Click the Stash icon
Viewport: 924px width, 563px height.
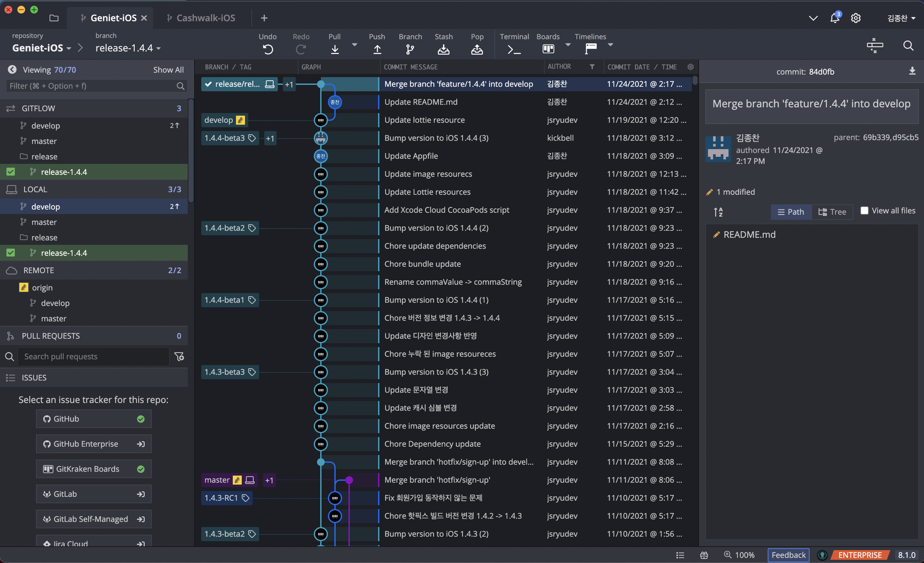[443, 49]
